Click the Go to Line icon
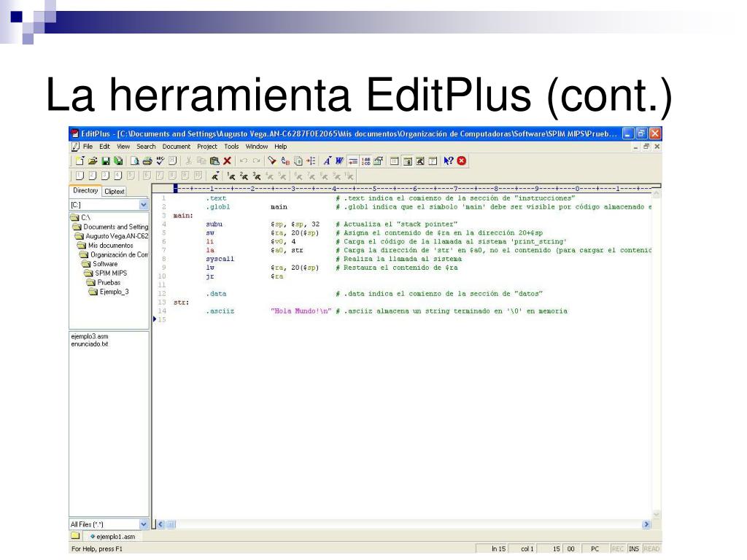747x560 pixels. pos(311,161)
